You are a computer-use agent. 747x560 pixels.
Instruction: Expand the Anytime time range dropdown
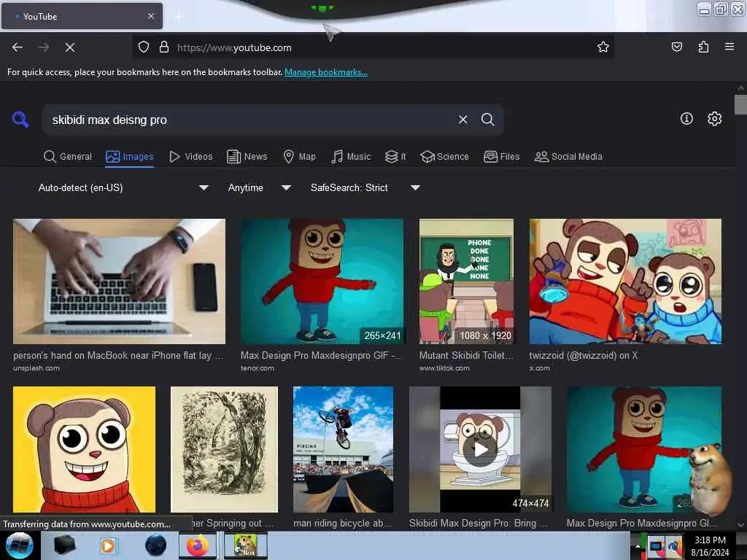pyautogui.click(x=259, y=187)
